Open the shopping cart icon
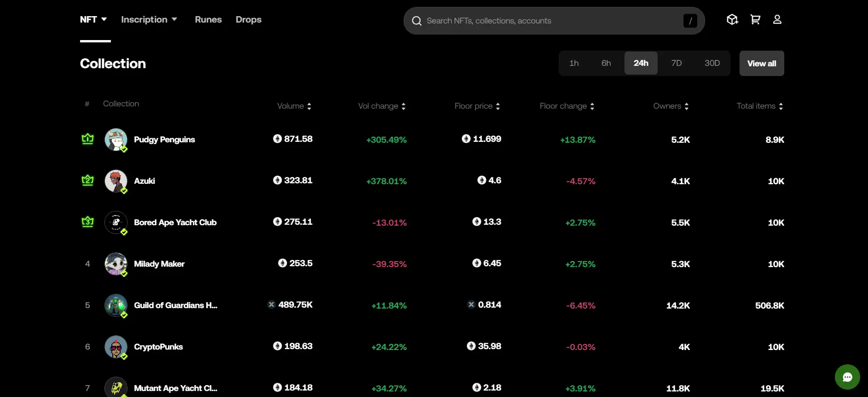 [755, 19]
